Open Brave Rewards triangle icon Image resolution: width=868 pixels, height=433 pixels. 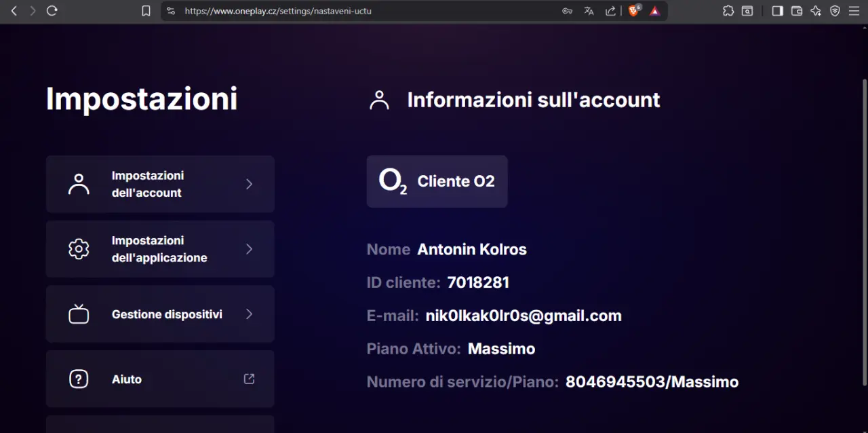[654, 11]
